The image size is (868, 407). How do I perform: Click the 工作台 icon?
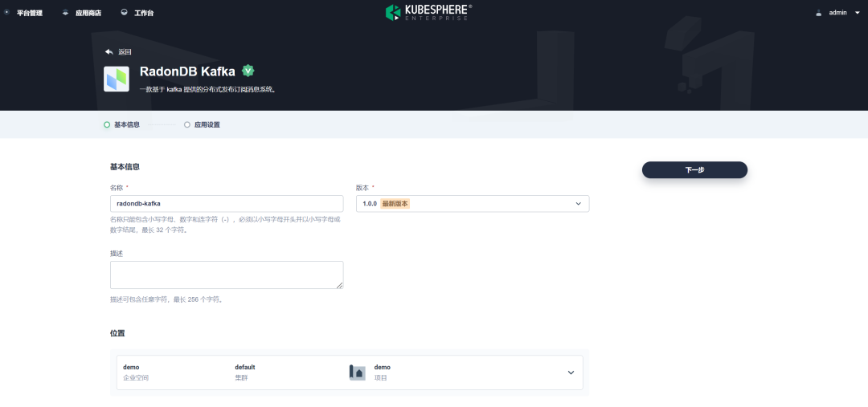pyautogui.click(x=124, y=12)
